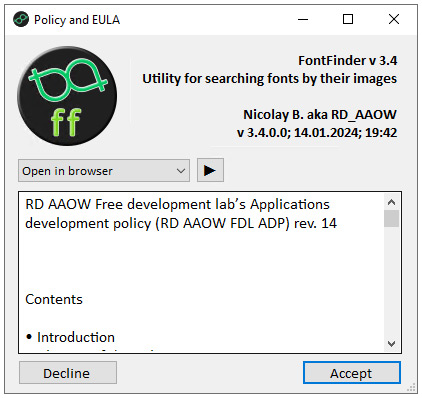The image size is (422, 398).
Task: Accept the policy and EULA
Action: [x=351, y=373]
